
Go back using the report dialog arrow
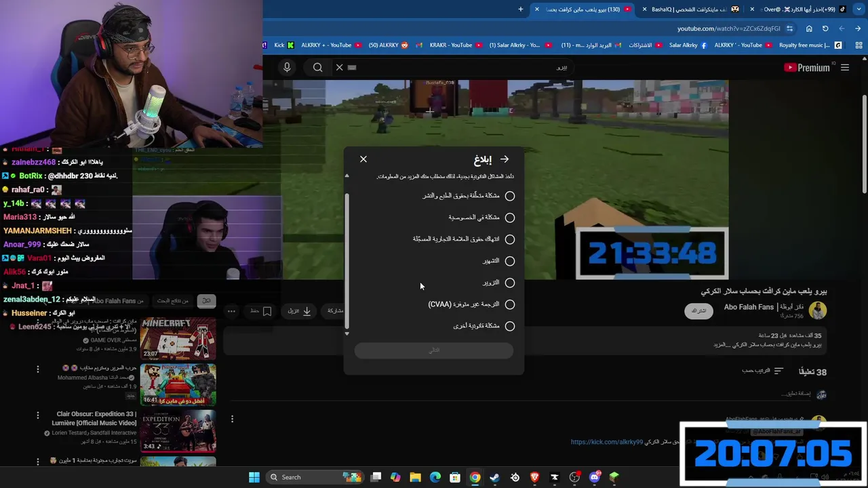pyautogui.click(x=505, y=159)
